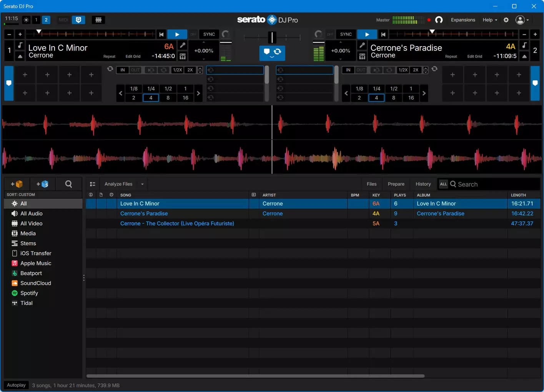The height and width of the screenshot is (392, 544).
Task: Eject the track from deck 1
Action: pos(20,56)
